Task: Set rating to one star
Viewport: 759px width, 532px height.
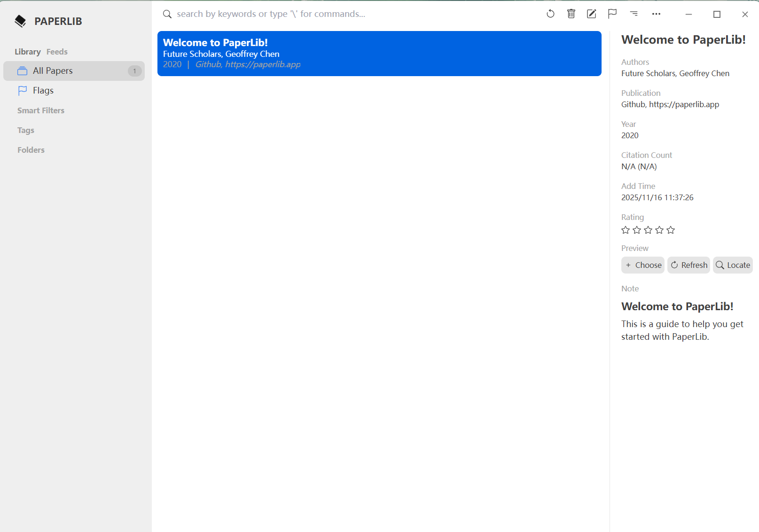Action: pos(626,230)
